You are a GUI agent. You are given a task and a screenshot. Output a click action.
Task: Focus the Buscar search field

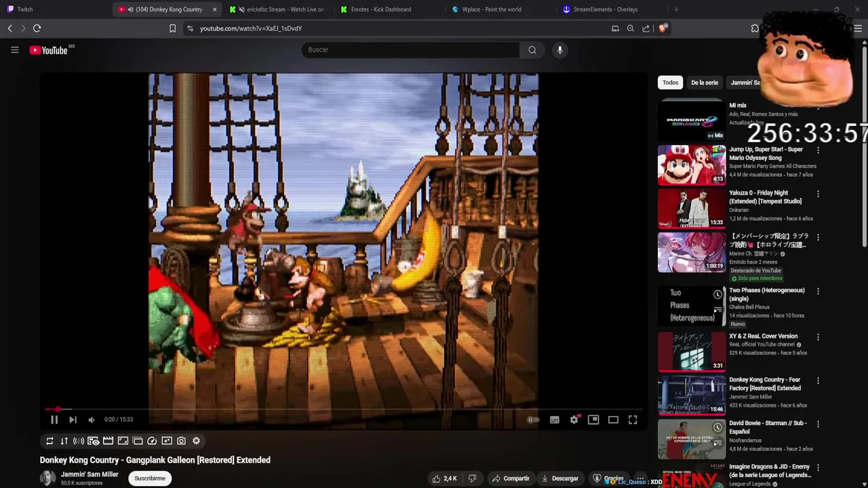tap(410, 49)
